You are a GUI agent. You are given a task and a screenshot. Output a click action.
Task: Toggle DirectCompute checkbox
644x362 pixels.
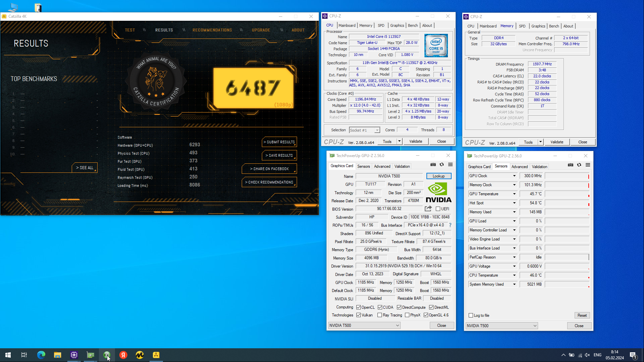pos(399,307)
